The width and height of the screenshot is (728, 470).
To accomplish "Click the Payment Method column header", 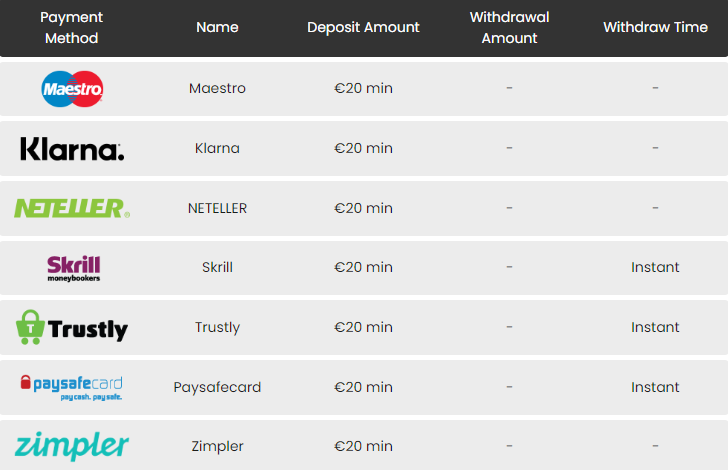I will pos(72,28).
